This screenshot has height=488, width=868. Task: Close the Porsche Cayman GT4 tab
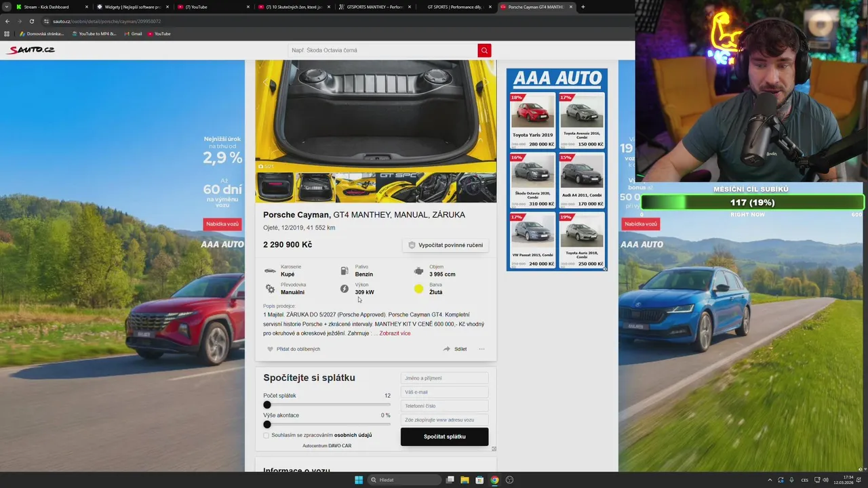coord(571,7)
